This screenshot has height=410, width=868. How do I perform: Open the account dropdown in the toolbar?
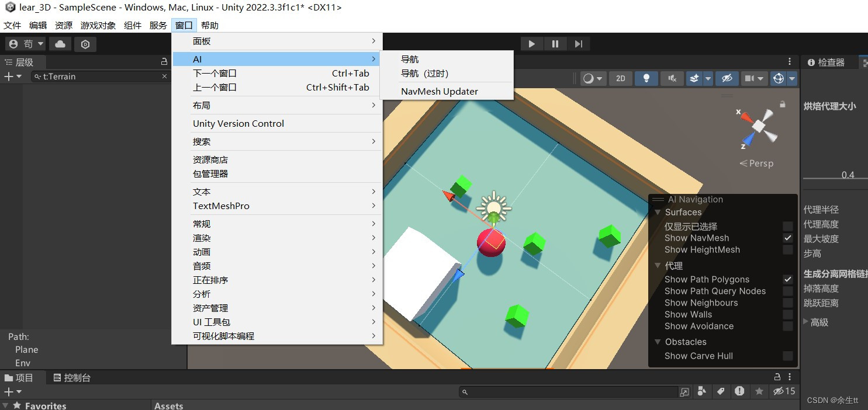click(x=26, y=44)
